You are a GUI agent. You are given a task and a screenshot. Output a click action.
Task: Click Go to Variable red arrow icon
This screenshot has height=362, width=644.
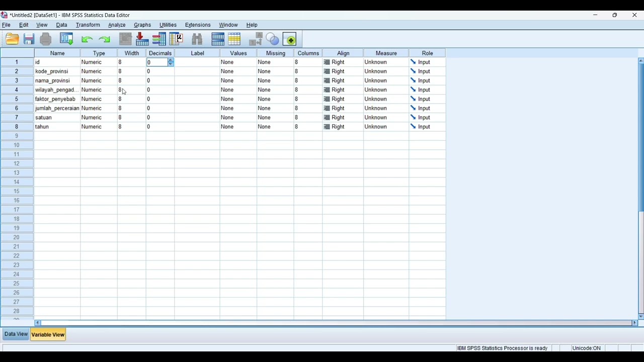[x=142, y=39]
